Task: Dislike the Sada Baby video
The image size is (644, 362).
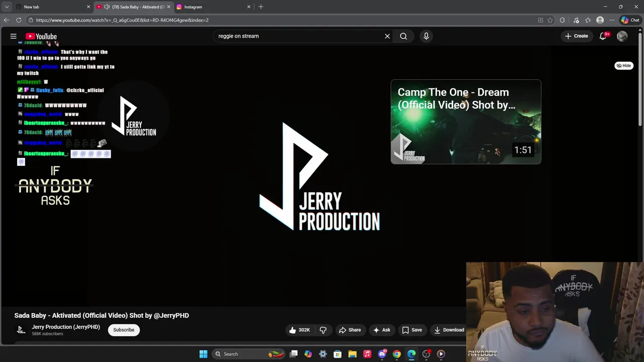Action: click(x=323, y=330)
